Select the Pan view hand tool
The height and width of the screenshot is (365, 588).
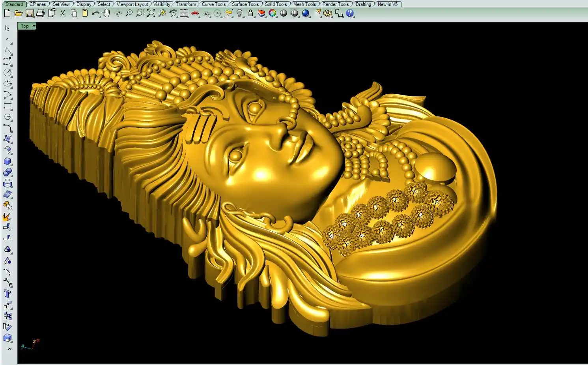106,13
